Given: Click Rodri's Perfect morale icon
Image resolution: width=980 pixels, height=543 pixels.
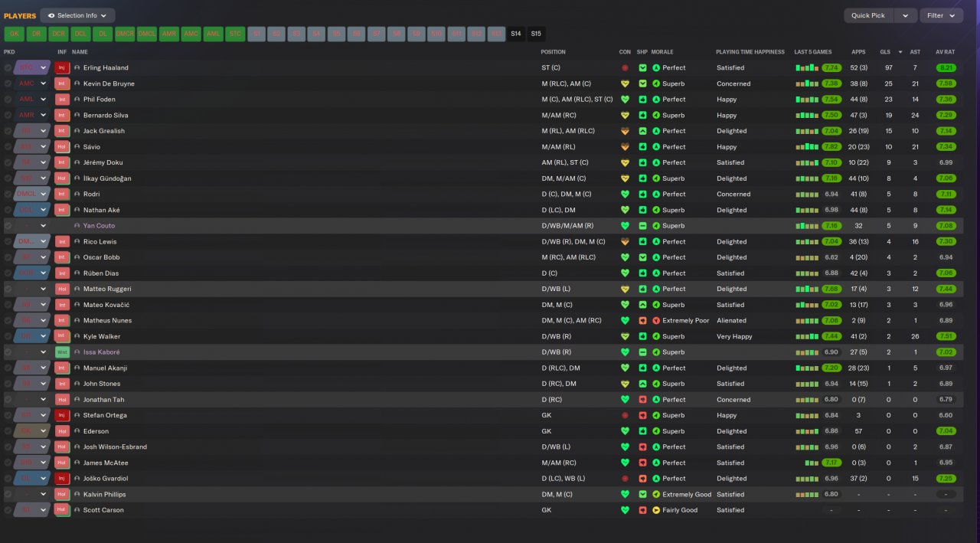Looking at the screenshot, I should 656,195.
